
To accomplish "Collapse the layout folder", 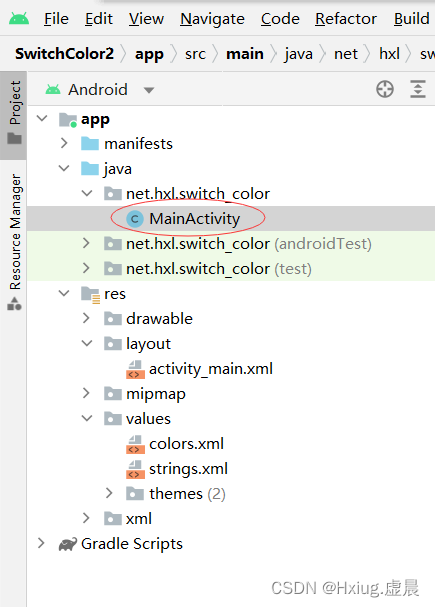I will (87, 343).
